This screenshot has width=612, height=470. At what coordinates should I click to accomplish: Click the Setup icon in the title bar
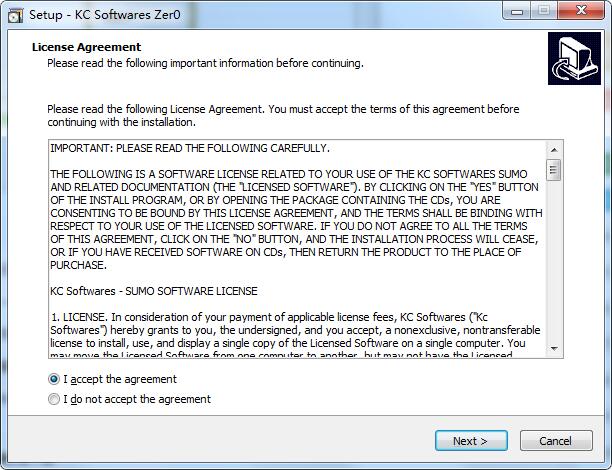point(15,15)
